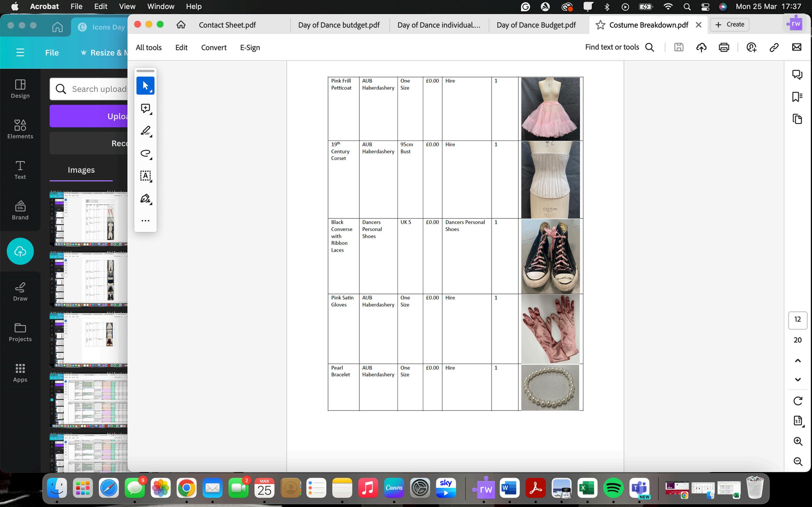
Task: Expand more tools with three dots
Action: 145,221
